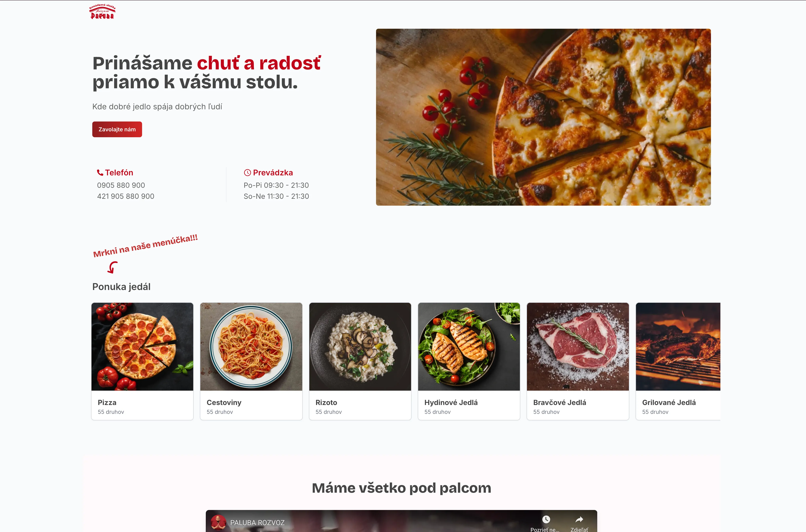
Task: Open the Rizoto category card
Action: tap(360, 361)
